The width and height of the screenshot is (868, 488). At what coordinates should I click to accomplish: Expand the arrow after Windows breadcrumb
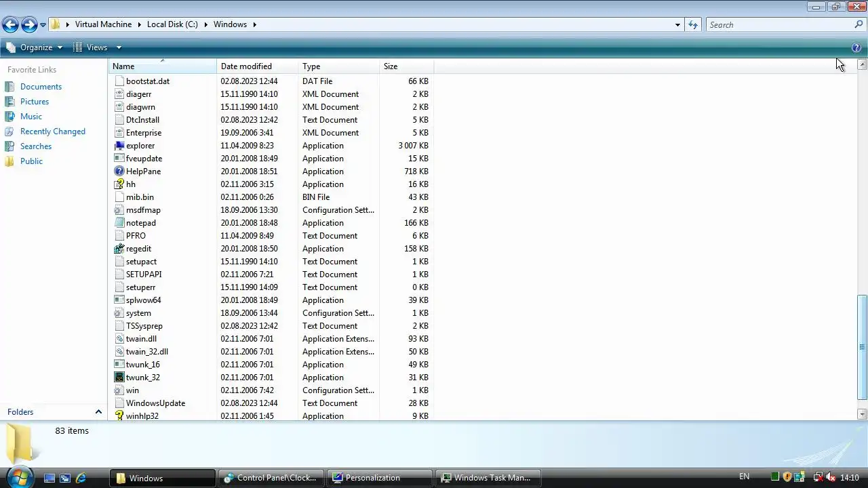(x=254, y=24)
